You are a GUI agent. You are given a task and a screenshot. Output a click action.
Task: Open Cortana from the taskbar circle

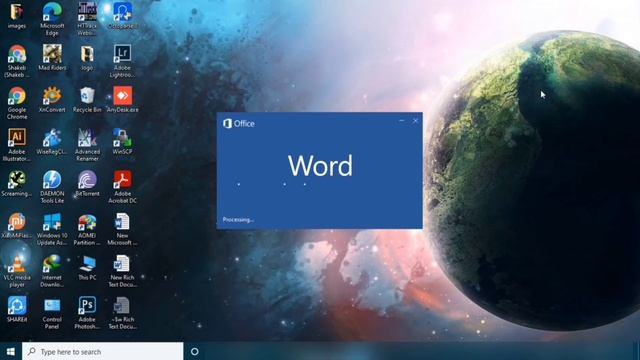pos(195,351)
